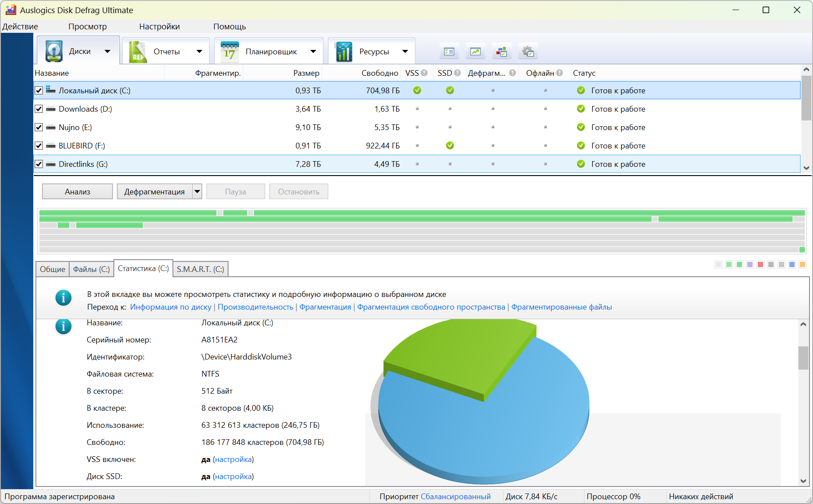Viewport: 813px width, 504px height.
Task: Click the purple legend color swatch
Action: click(x=750, y=264)
